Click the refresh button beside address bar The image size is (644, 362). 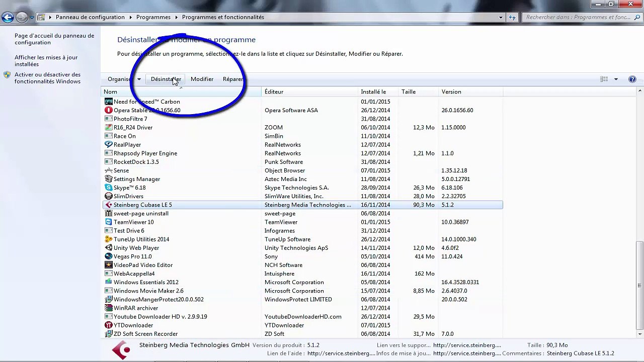pos(513,17)
